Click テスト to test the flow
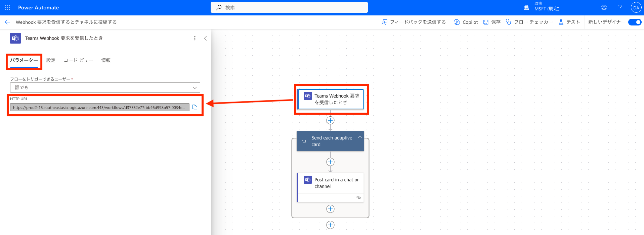This screenshot has height=235, width=644. (569, 22)
